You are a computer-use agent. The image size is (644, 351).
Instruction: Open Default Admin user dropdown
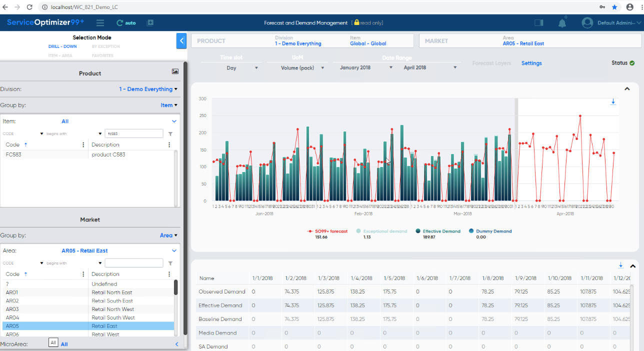(620, 23)
